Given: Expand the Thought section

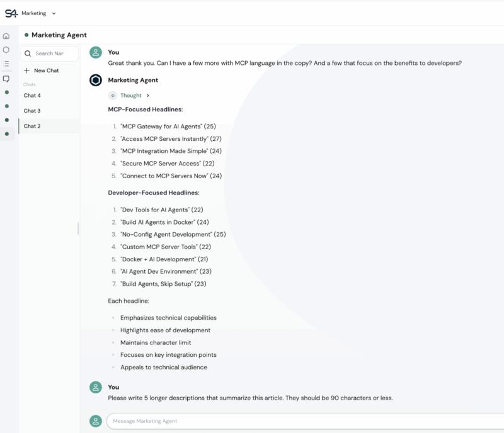Looking at the screenshot, I should (130, 96).
